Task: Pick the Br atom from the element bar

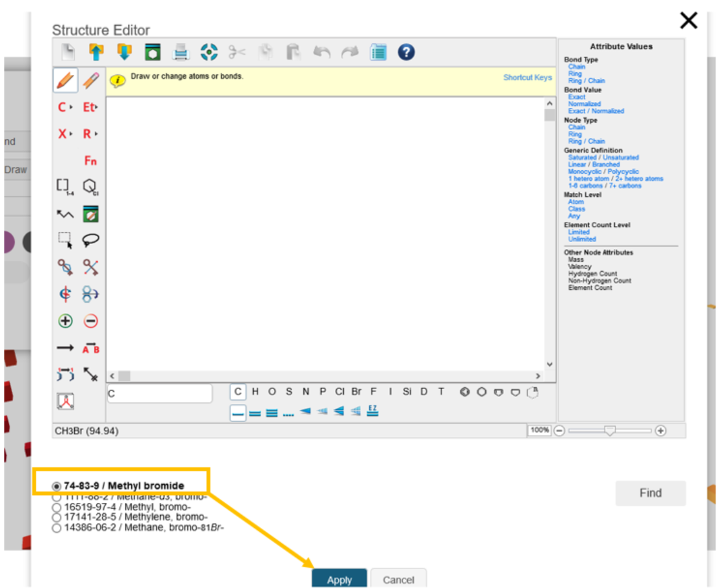Action: (356, 392)
